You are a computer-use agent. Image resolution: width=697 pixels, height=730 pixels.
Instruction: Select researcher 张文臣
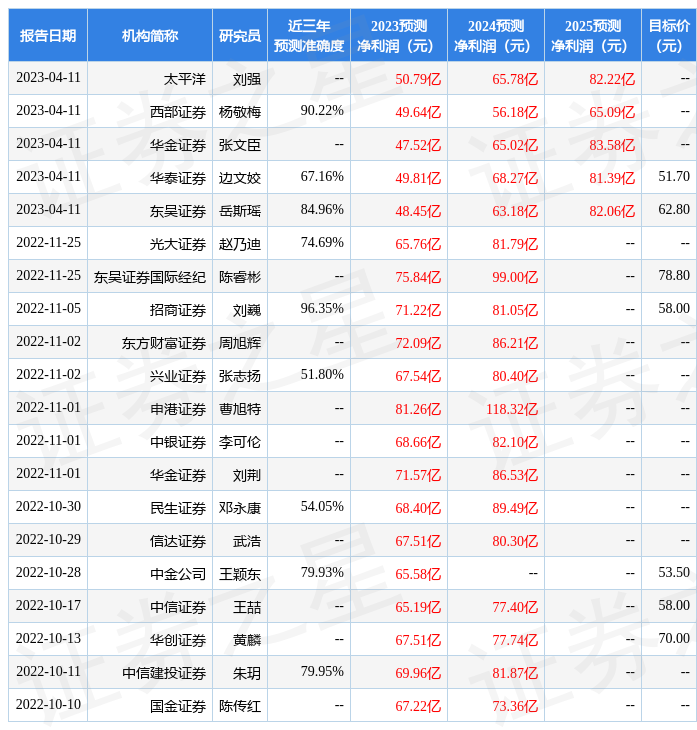coord(240,145)
